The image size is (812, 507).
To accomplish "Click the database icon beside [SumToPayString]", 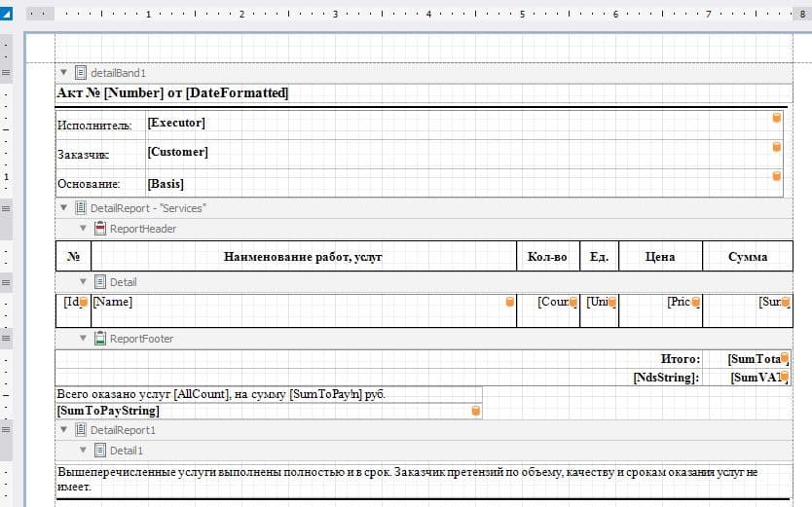I will click(x=475, y=411).
